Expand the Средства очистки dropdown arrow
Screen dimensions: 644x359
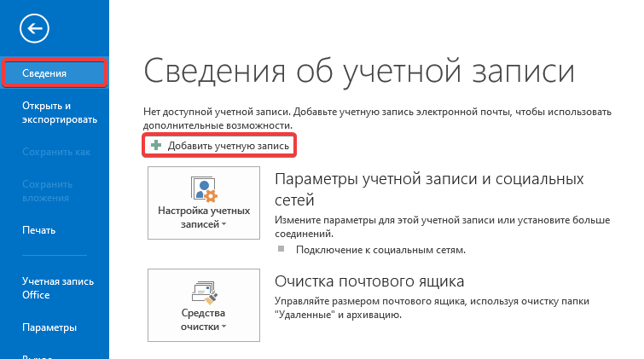pos(223,327)
